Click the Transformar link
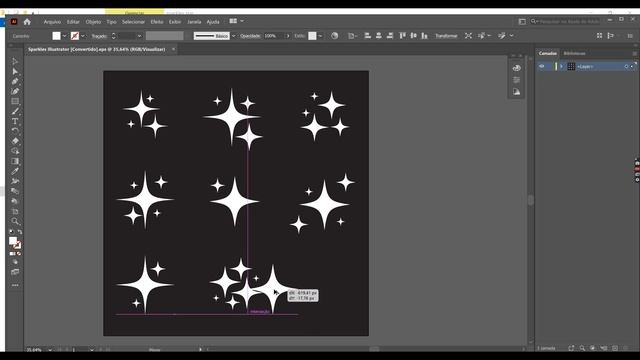The width and height of the screenshot is (640, 360). point(446,36)
